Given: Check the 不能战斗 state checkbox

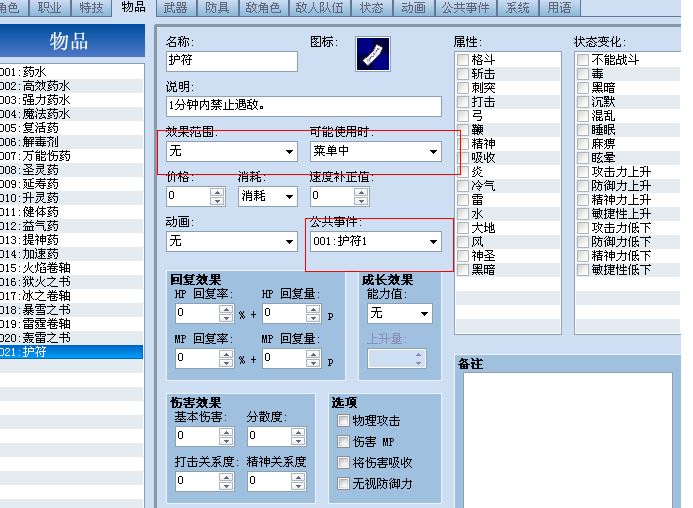Looking at the screenshot, I should tap(583, 60).
